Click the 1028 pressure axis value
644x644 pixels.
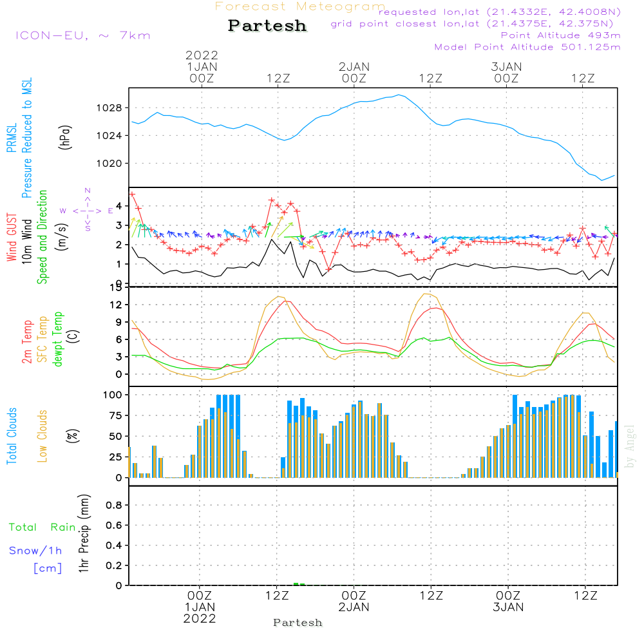(x=109, y=108)
